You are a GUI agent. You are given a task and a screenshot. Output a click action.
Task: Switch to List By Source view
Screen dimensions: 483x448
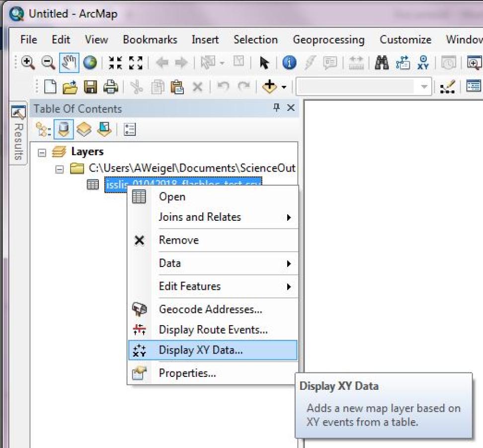(x=64, y=129)
